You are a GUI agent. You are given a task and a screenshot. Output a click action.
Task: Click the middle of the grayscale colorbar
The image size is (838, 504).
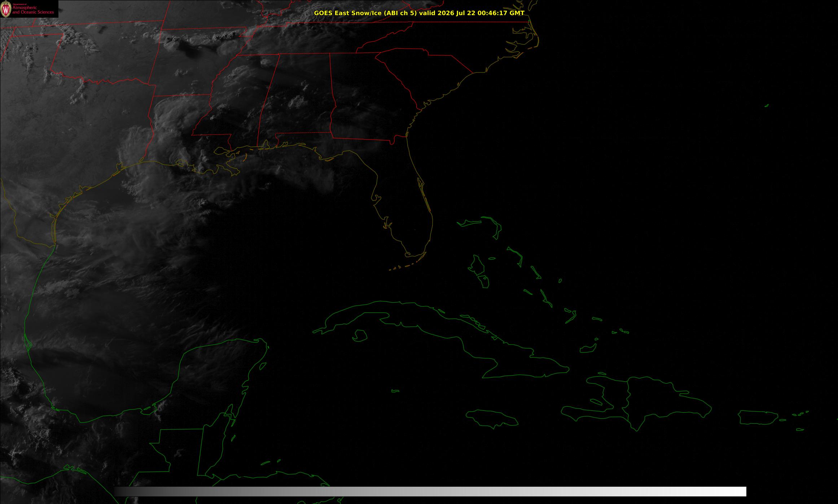tap(430, 491)
